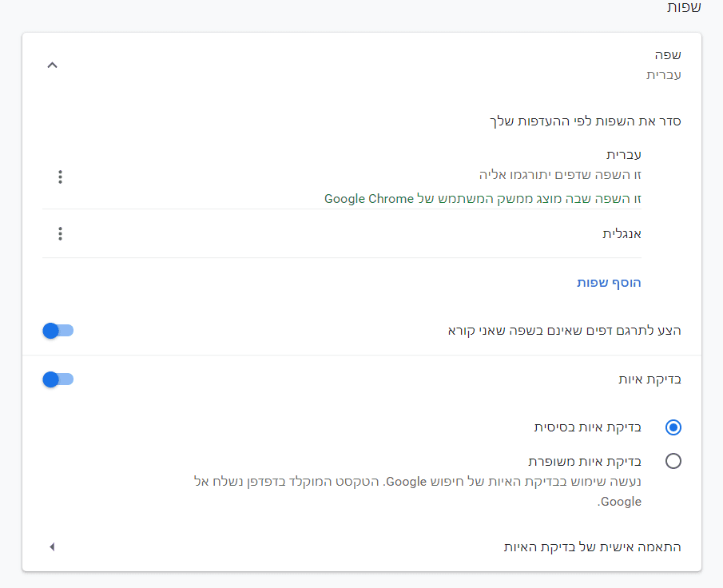This screenshot has height=588, width=723.
Task: Collapse the שפה section chevron
Action: [x=53, y=66]
